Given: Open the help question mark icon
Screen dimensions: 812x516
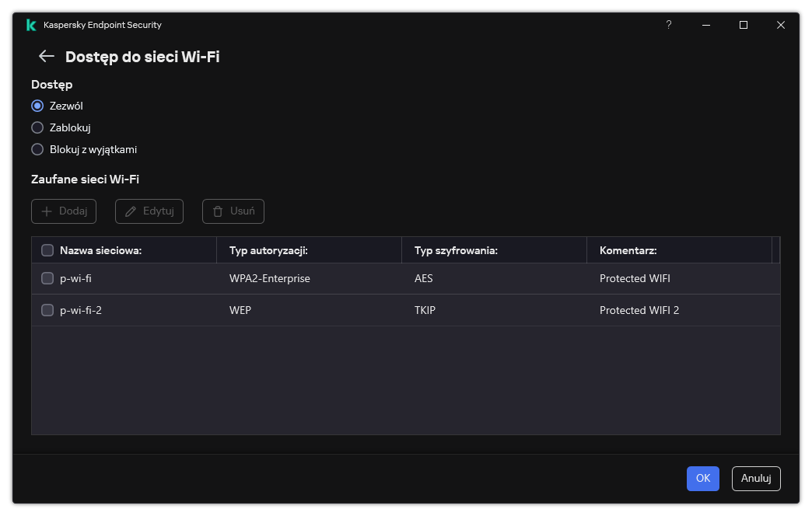Looking at the screenshot, I should (668, 25).
